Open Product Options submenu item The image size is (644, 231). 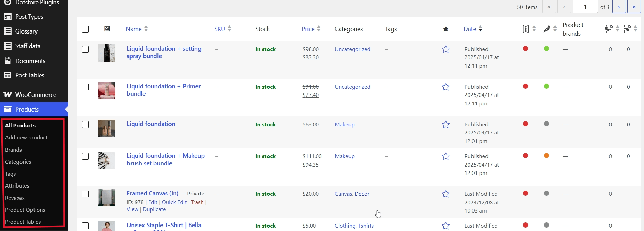pyautogui.click(x=25, y=210)
